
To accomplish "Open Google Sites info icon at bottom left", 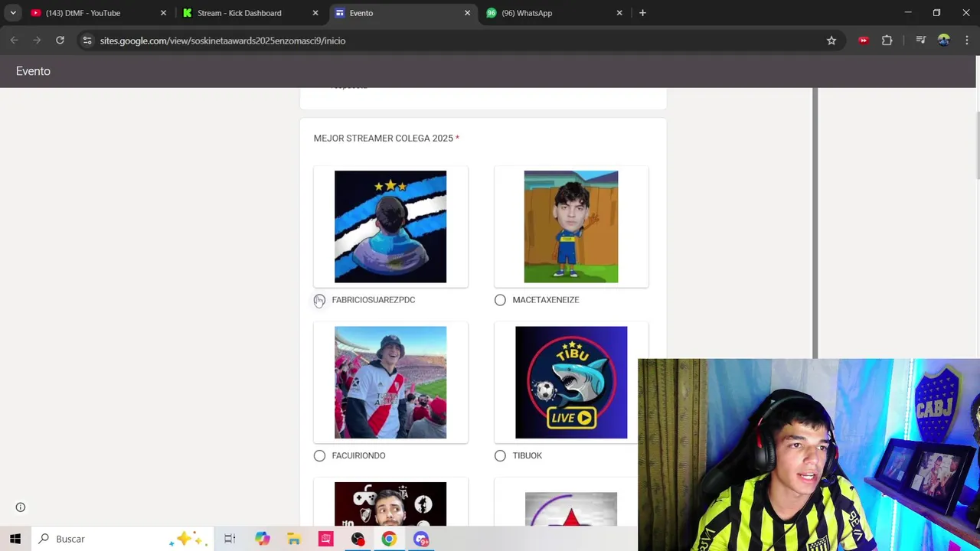I will [x=21, y=507].
